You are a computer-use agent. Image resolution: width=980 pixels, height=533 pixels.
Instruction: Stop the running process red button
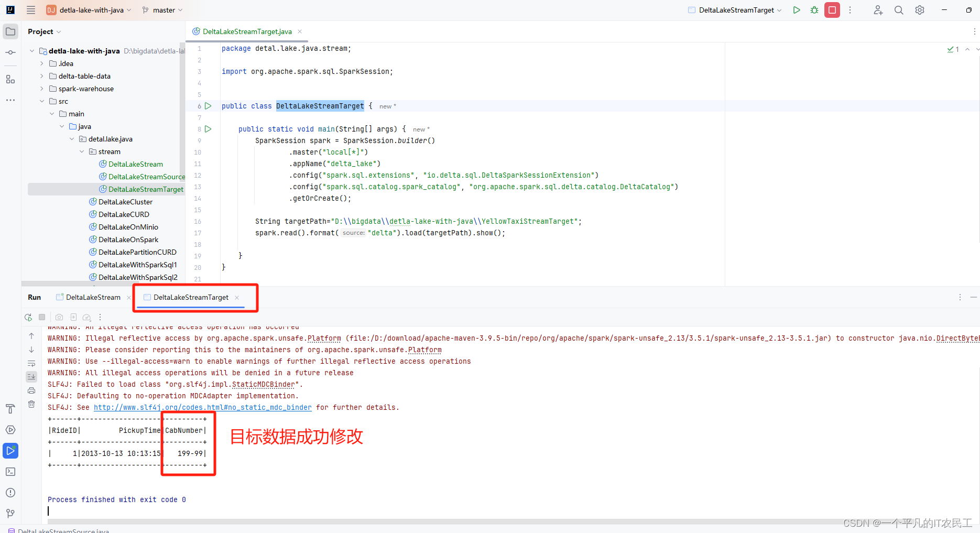832,10
